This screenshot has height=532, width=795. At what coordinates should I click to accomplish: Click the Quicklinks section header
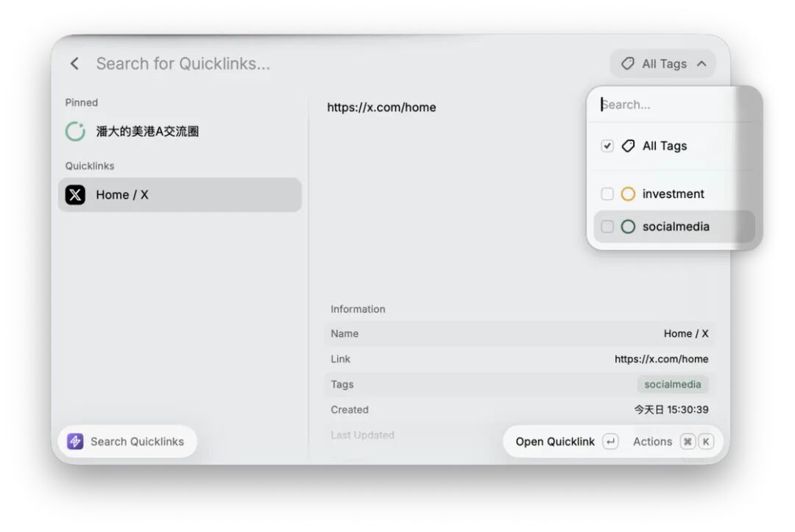click(x=90, y=166)
